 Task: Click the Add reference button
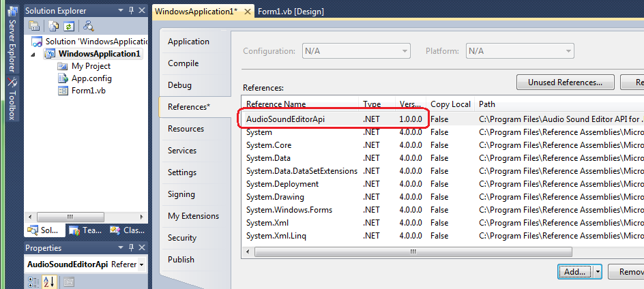575,271
